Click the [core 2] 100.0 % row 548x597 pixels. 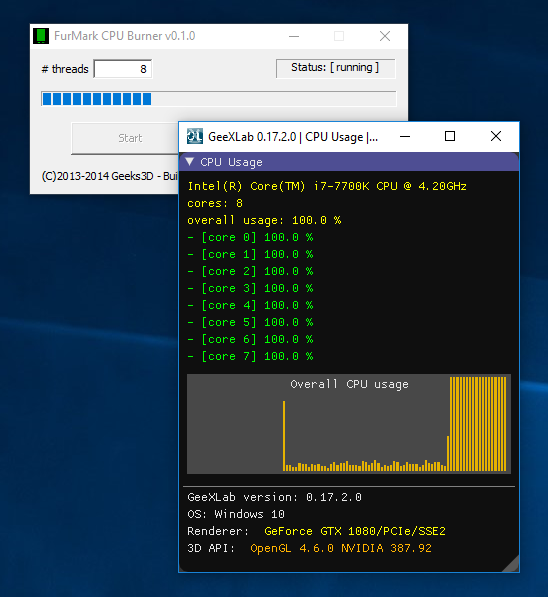click(251, 271)
